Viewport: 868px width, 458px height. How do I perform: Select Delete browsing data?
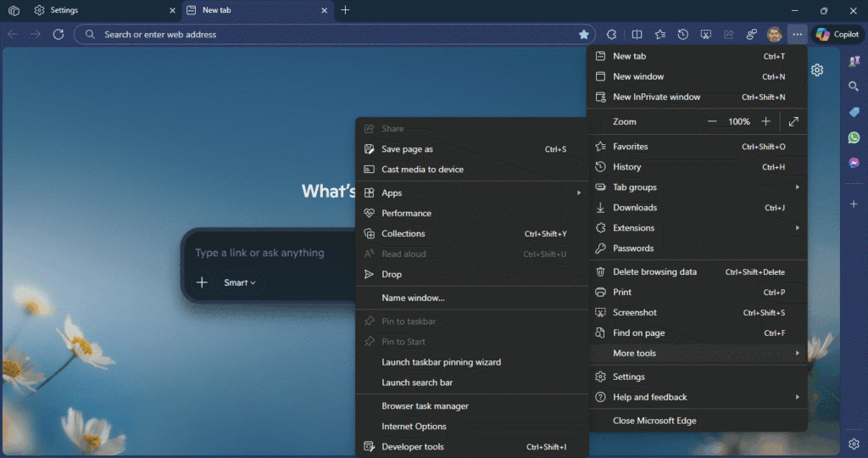point(698,272)
